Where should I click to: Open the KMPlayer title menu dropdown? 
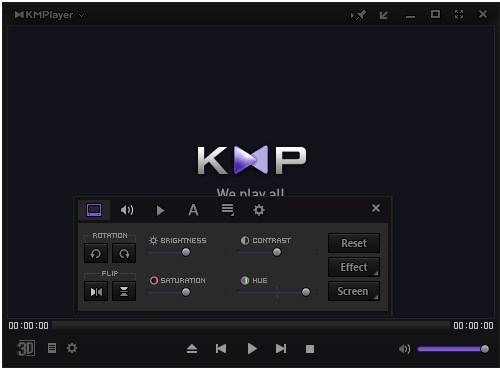[81, 15]
